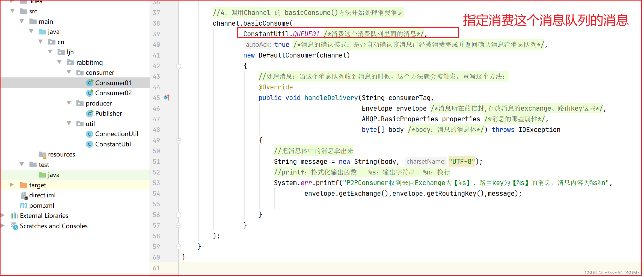Screen dimensions: 644x277
Task: Expand the External Libraries node arrow
Action: tap(2, 215)
